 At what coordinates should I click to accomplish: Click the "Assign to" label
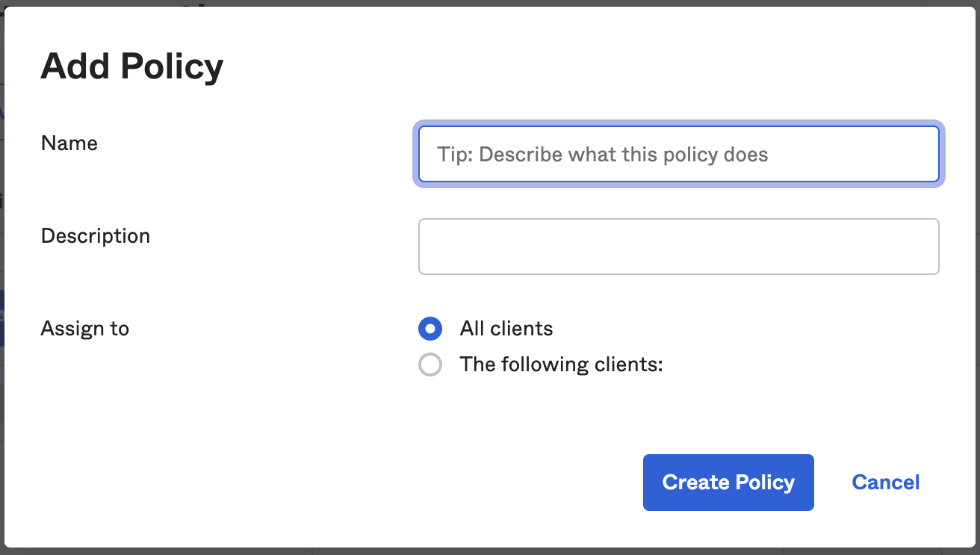tap(85, 329)
